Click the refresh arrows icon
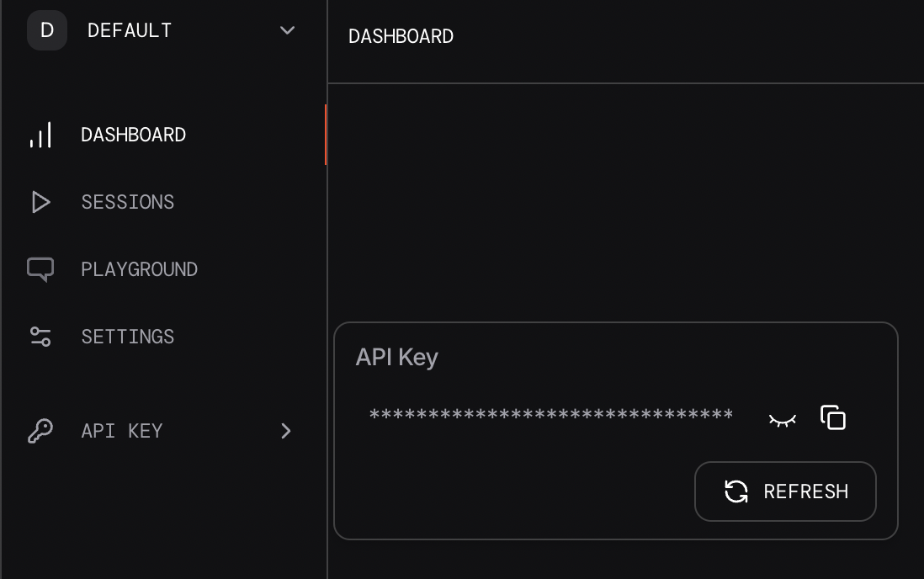The height and width of the screenshot is (579, 924). pyautogui.click(x=736, y=491)
